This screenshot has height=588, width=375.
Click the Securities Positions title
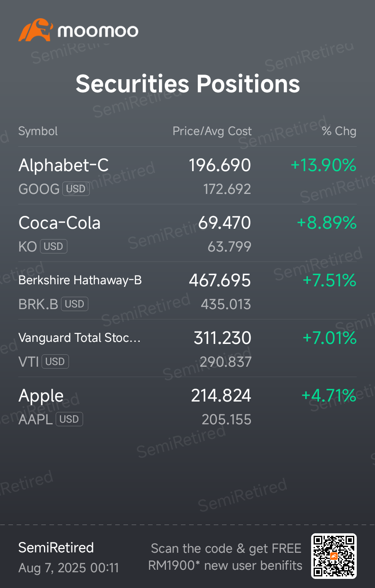pos(187,84)
